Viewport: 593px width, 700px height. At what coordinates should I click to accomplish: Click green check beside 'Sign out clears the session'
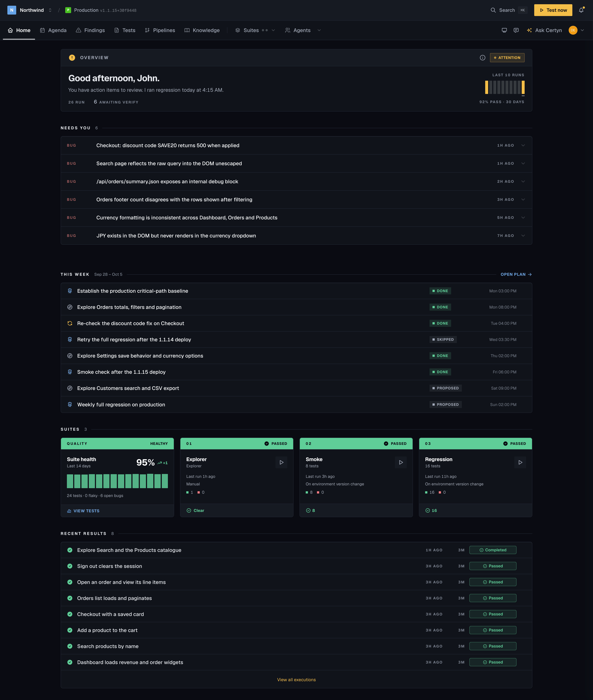70,566
